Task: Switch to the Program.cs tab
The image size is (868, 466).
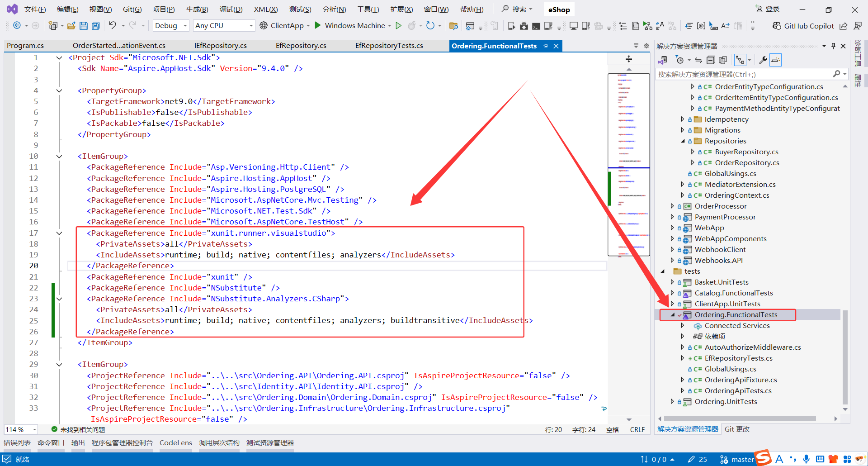Action: click(x=25, y=46)
